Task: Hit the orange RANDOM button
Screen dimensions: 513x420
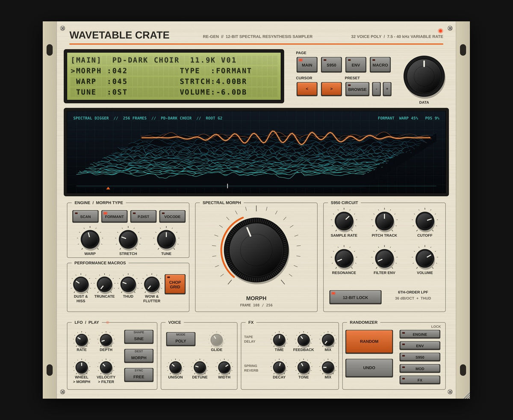Action: pos(369,341)
